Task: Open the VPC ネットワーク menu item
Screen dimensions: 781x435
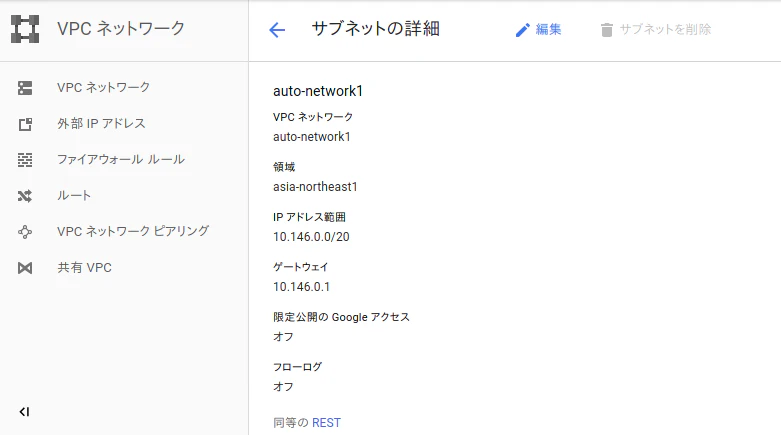Action: pyautogui.click(x=104, y=88)
